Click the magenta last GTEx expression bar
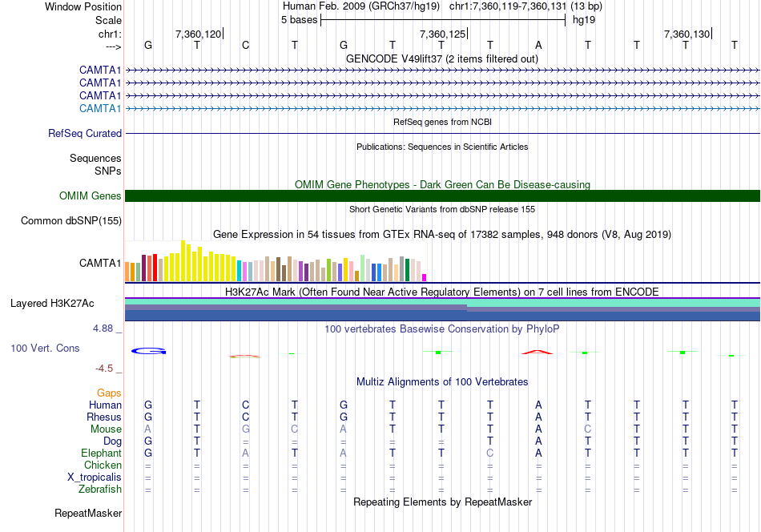Viewport: 761px width, 532px height. click(x=425, y=278)
